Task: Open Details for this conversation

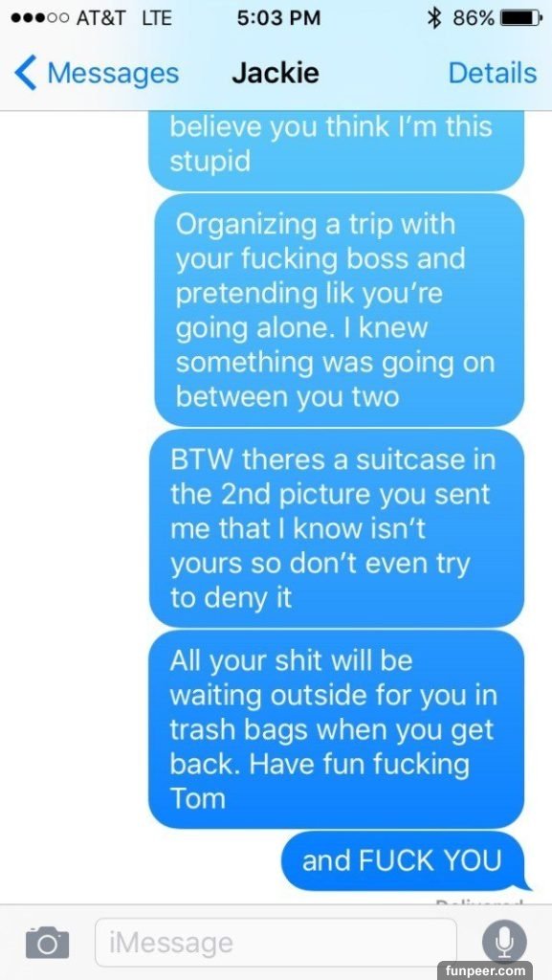Action: (493, 73)
